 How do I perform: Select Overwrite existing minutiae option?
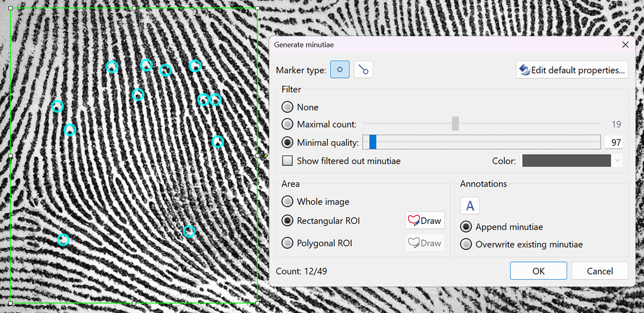[467, 244]
